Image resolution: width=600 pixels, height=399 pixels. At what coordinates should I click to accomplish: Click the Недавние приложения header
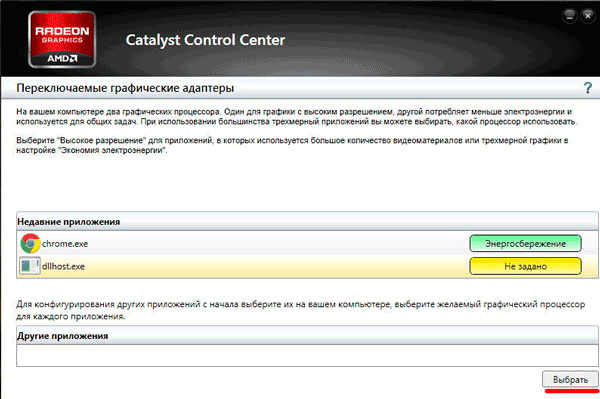pos(307,221)
